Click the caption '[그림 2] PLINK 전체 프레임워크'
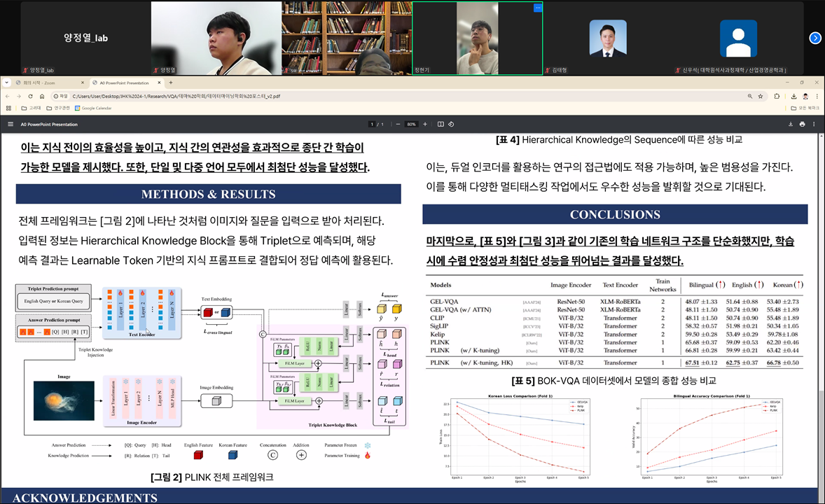This screenshot has width=825, height=504. [x=212, y=477]
